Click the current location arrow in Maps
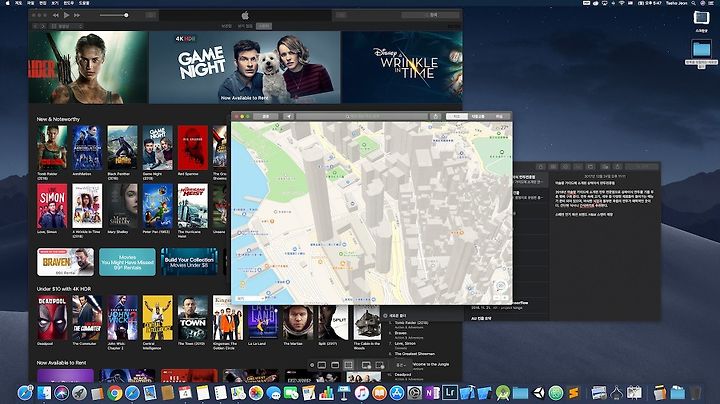The height and width of the screenshot is (404, 720). tap(289, 117)
